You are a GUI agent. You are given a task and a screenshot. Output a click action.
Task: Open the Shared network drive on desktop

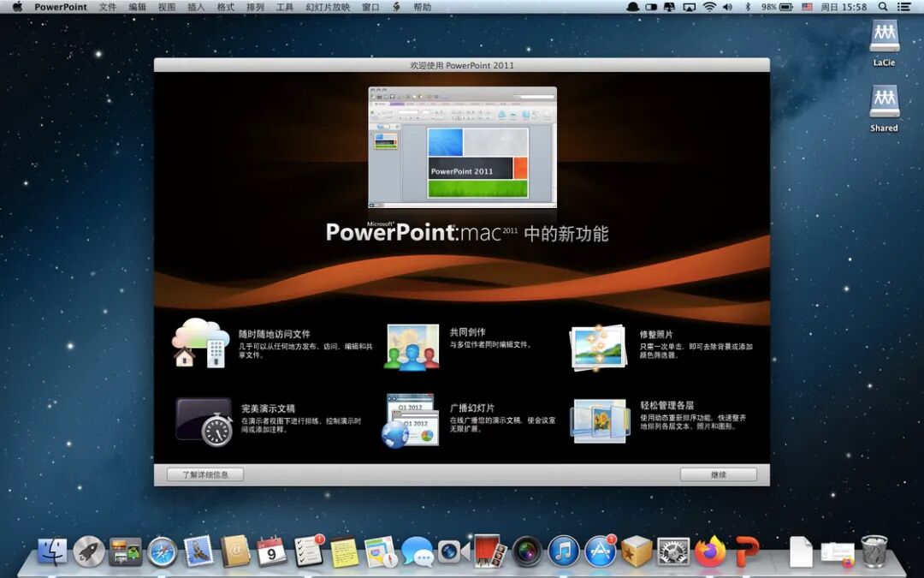coord(884,109)
